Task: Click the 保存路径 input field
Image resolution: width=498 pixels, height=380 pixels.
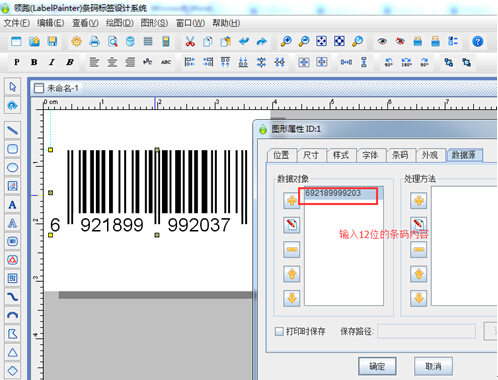Action: pos(426,331)
